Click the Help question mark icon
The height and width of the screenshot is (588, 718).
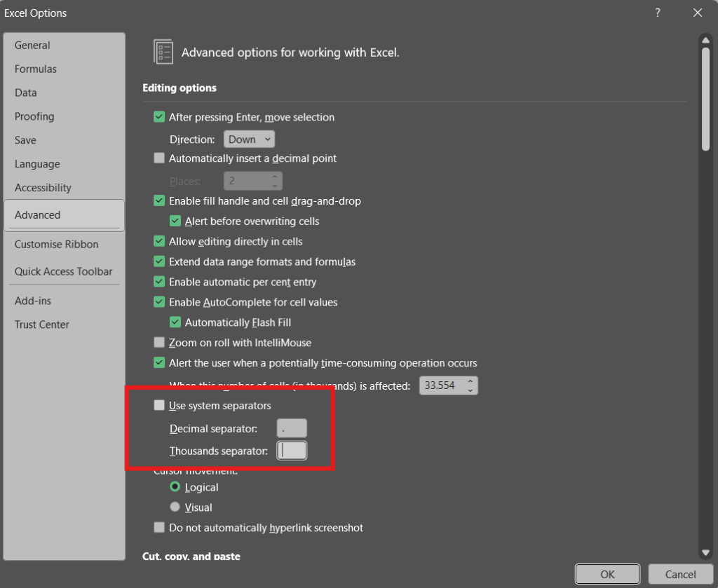(657, 13)
